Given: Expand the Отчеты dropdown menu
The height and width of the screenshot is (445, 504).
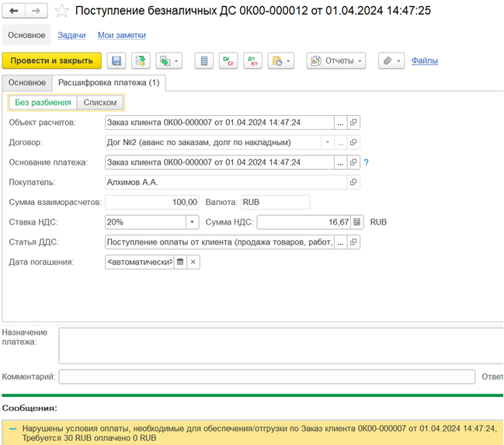Looking at the screenshot, I should click(336, 61).
